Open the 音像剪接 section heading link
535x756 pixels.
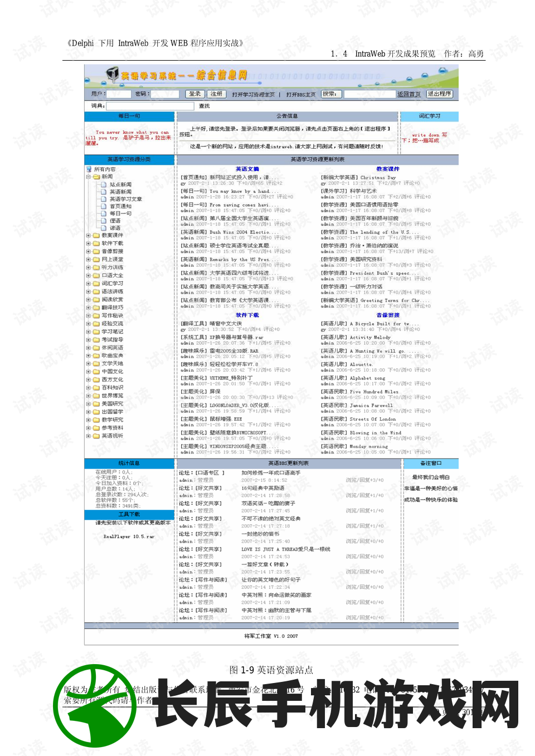[x=388, y=315]
